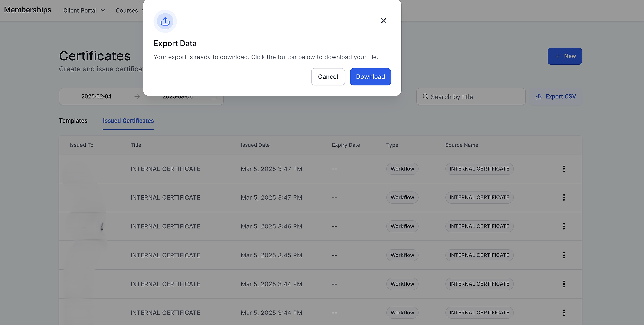Click date Mar 5, 2025 3:45 PM
644x325 pixels.
pos(271,255)
